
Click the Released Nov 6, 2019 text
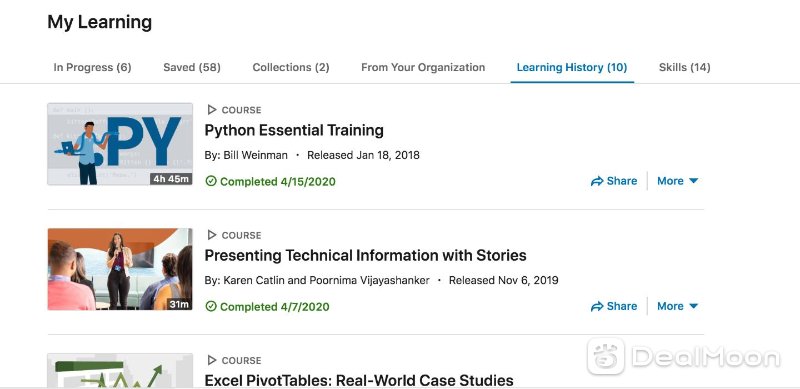[504, 280]
